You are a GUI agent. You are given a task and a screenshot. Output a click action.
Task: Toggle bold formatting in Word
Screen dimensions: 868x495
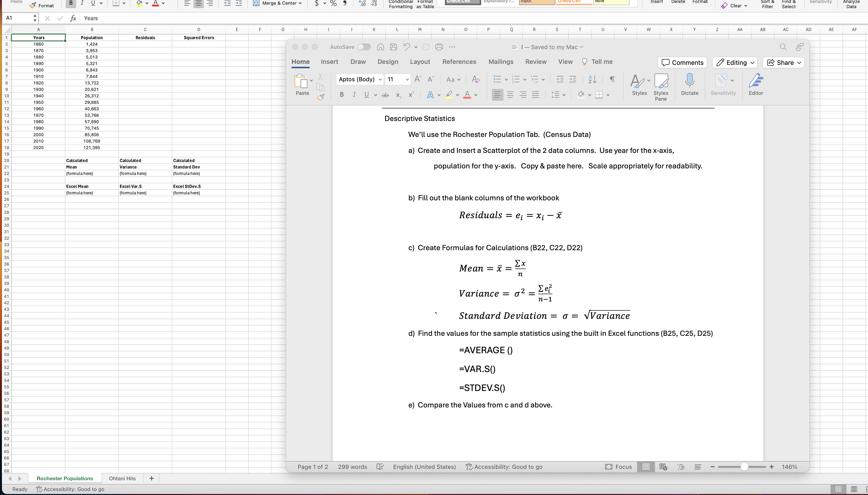[342, 95]
